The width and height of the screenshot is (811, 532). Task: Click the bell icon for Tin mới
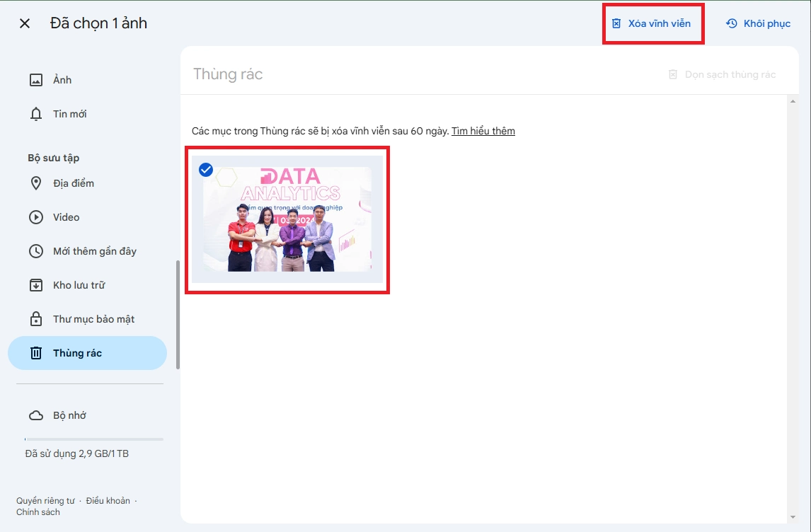pyautogui.click(x=36, y=114)
